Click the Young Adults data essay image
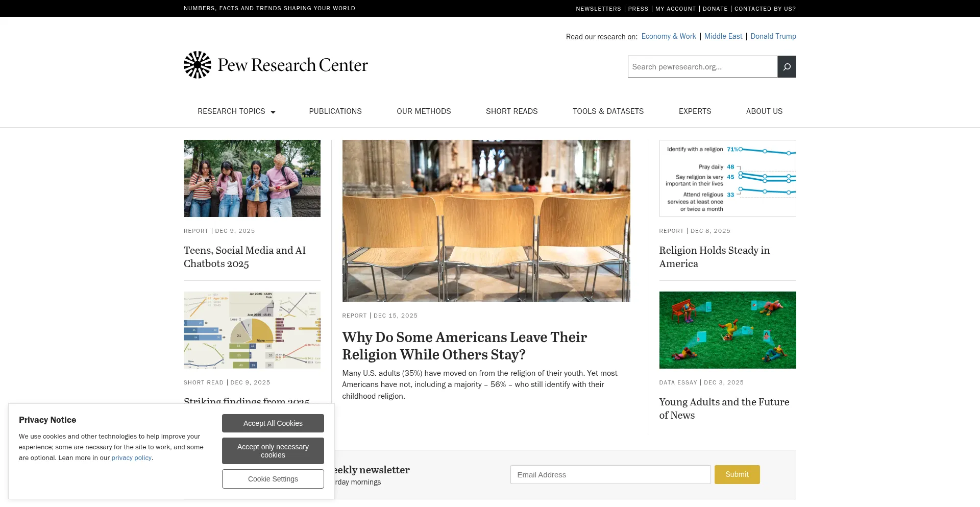The height and width of the screenshot is (507, 980). click(727, 329)
